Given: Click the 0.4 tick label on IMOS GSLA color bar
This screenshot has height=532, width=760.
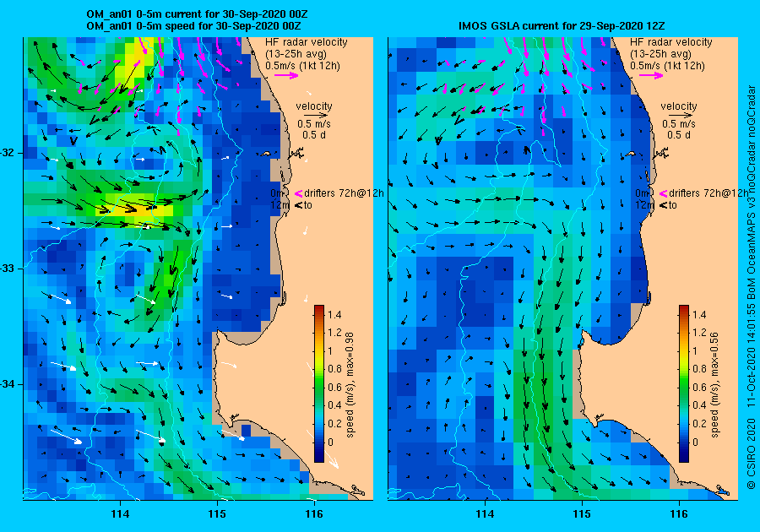Looking at the screenshot, I should point(699,405).
